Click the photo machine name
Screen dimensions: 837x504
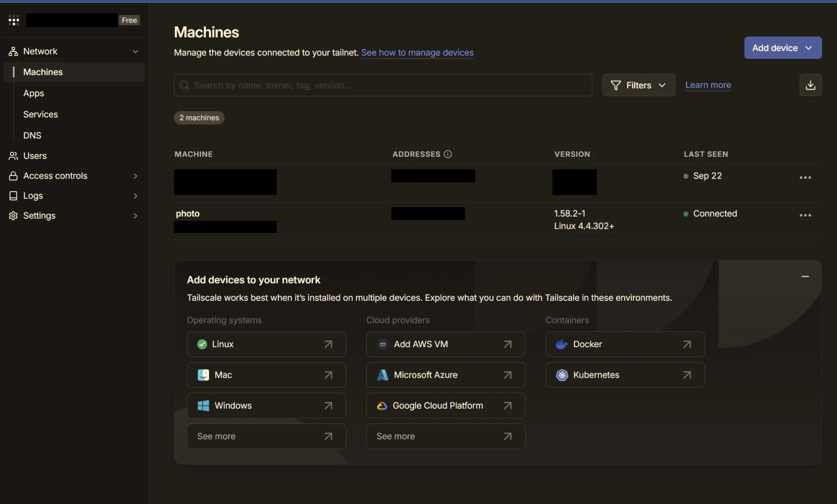click(187, 214)
